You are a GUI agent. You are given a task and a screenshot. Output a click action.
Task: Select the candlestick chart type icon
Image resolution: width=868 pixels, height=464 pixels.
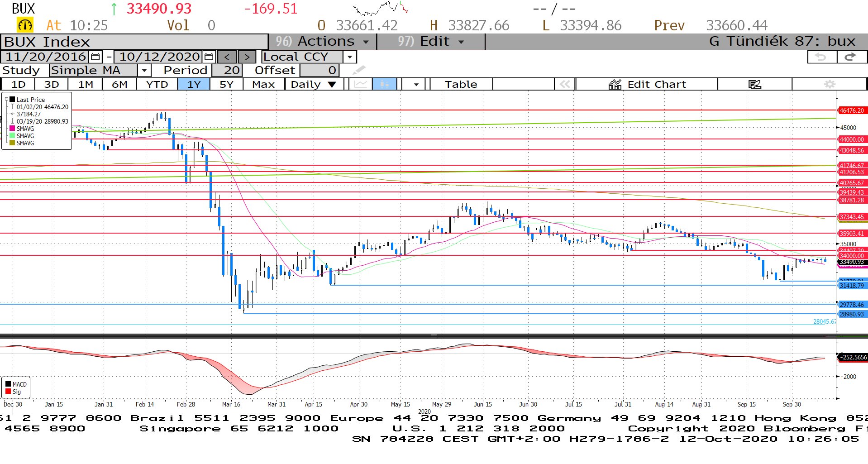384,84
